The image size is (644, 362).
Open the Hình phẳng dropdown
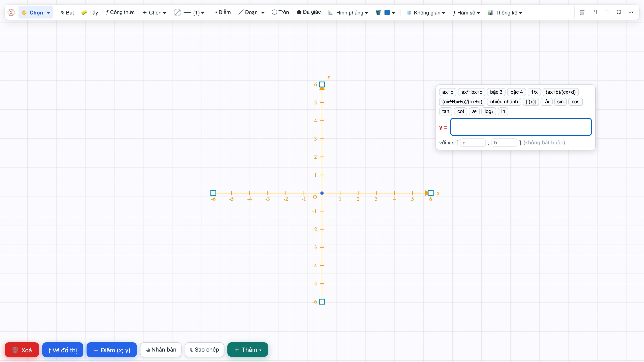[348, 12]
